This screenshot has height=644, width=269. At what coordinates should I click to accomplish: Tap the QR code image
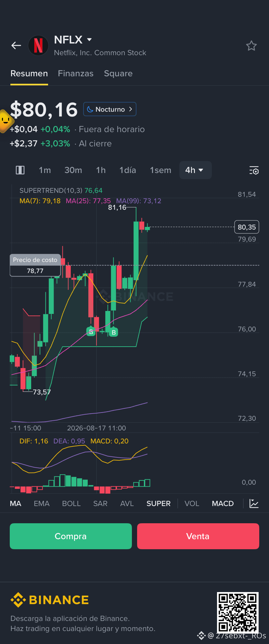click(238, 613)
